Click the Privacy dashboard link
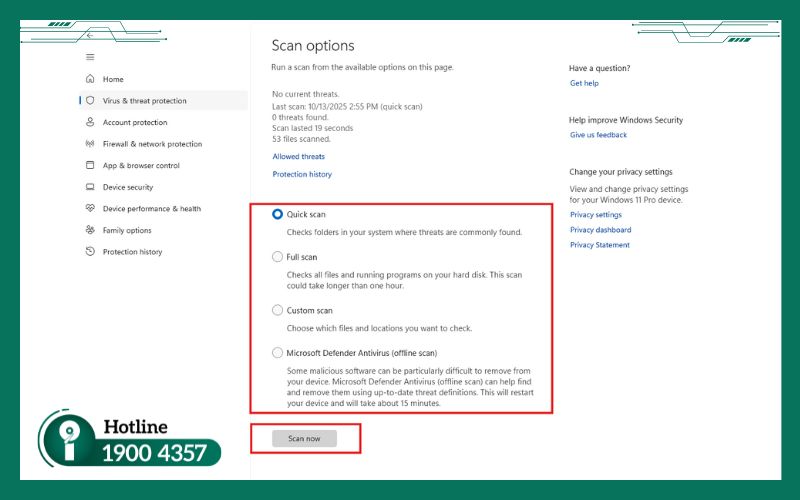The width and height of the screenshot is (800, 500). [x=600, y=230]
